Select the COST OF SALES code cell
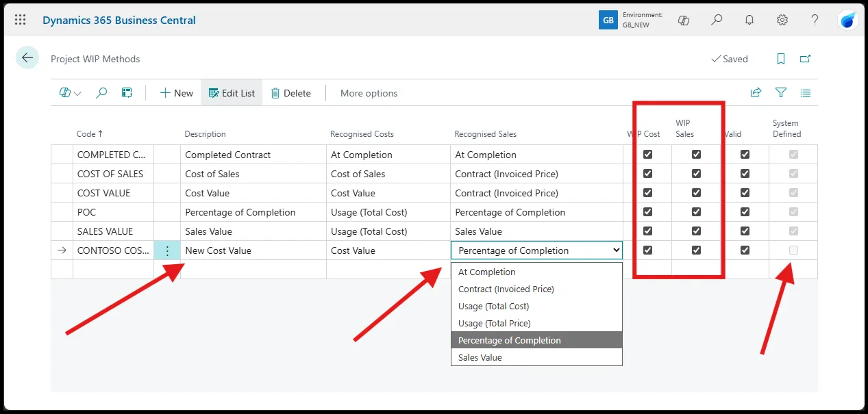The image size is (868, 414). pos(113,174)
